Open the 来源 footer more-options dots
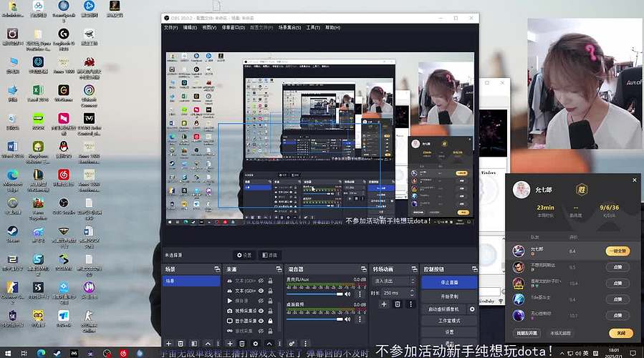This screenshot has width=644, height=358. [279, 344]
